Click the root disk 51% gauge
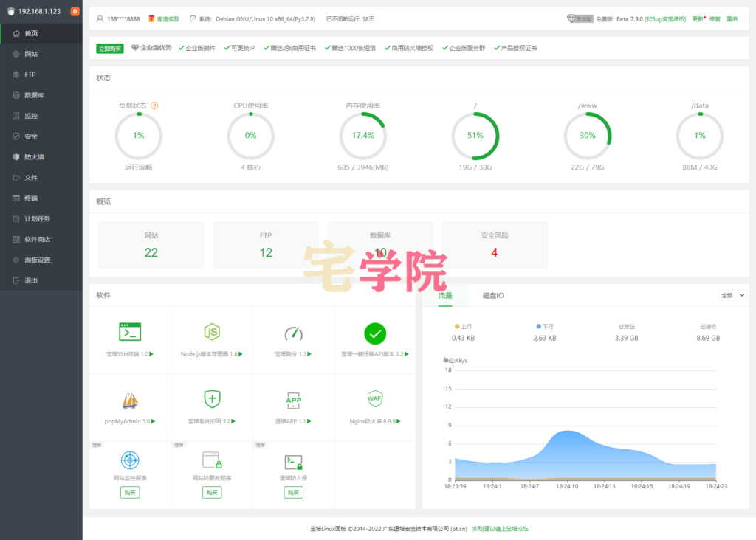This screenshot has width=756, height=540. coord(475,136)
